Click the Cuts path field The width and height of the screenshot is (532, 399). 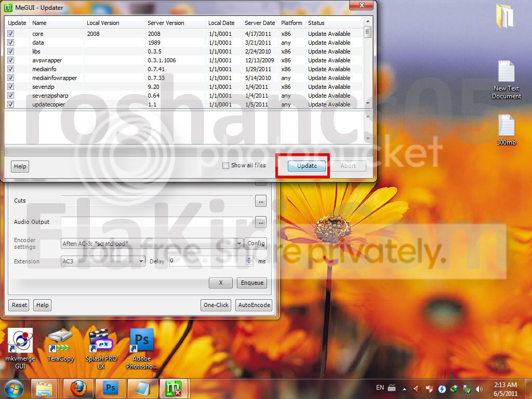coord(157,201)
